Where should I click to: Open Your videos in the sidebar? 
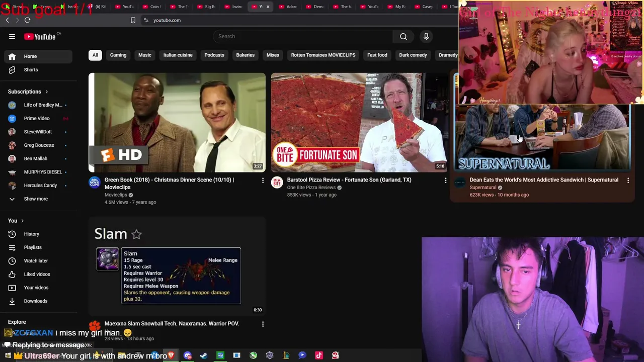[38, 288]
